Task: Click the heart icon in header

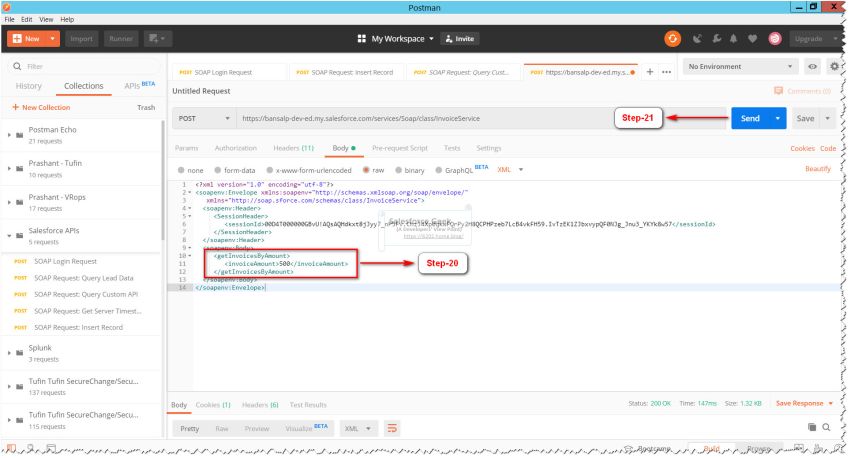Action: click(x=752, y=38)
